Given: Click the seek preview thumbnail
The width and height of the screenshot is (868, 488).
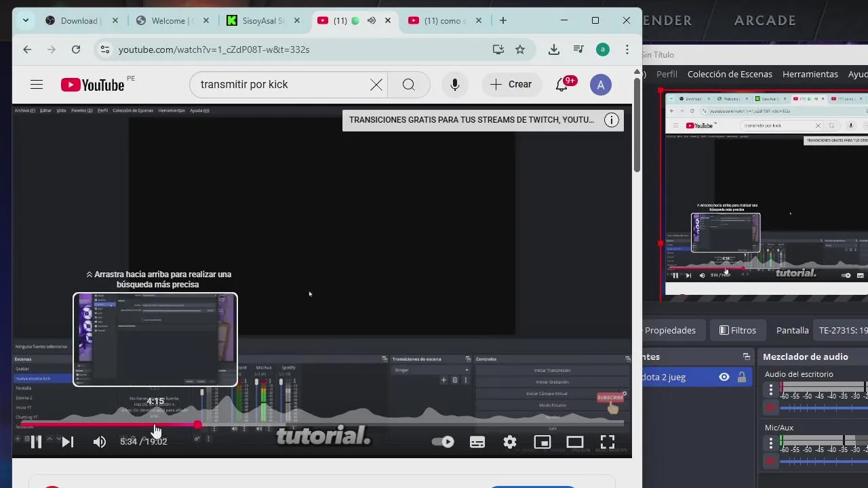Looking at the screenshot, I should click(155, 340).
